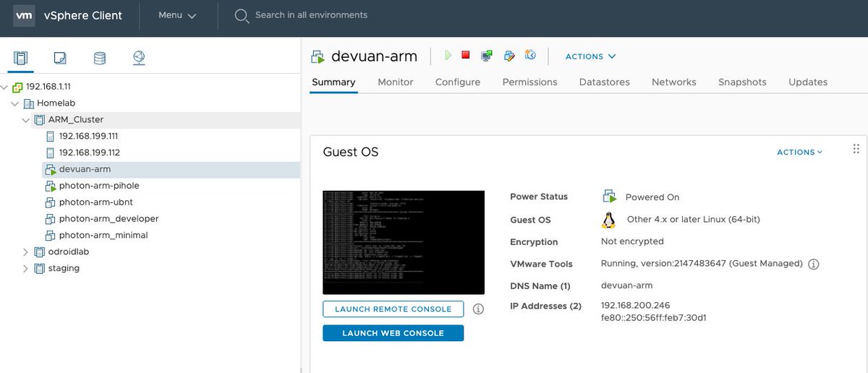Expand the odroidlab cluster
Viewport: 868px width, 373px height.
pyautogui.click(x=26, y=252)
